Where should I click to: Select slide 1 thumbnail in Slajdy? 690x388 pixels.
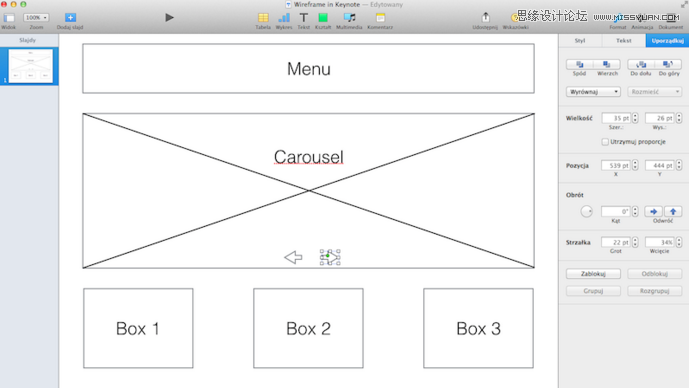point(30,66)
